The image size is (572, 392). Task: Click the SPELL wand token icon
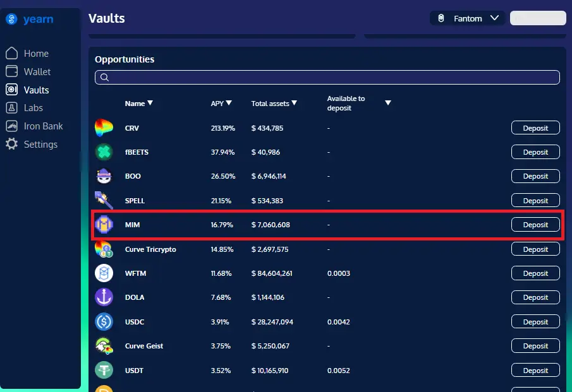tap(104, 201)
